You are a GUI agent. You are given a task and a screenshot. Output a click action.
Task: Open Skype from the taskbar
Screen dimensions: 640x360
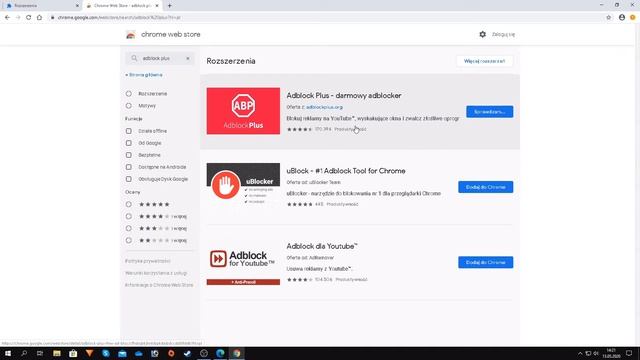[x=106, y=353]
